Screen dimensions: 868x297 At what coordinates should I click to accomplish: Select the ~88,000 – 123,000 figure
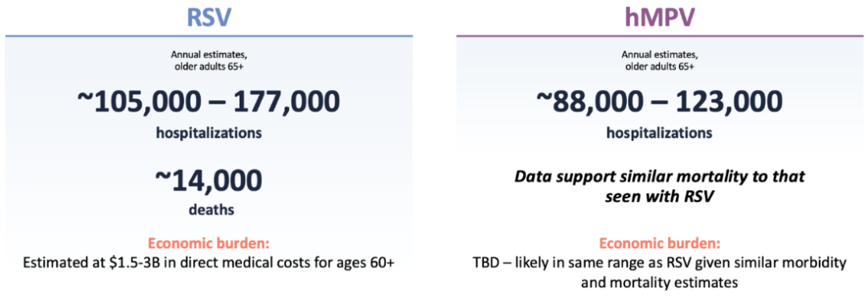[x=659, y=102]
